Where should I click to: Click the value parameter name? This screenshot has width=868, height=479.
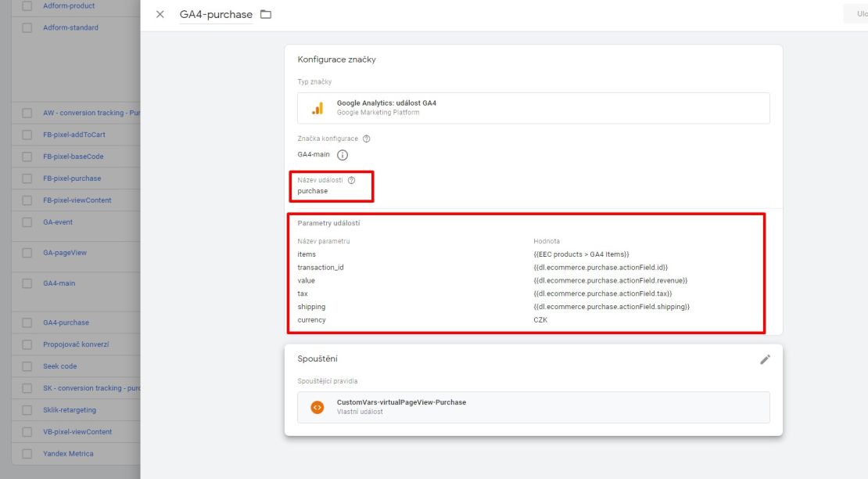click(306, 281)
